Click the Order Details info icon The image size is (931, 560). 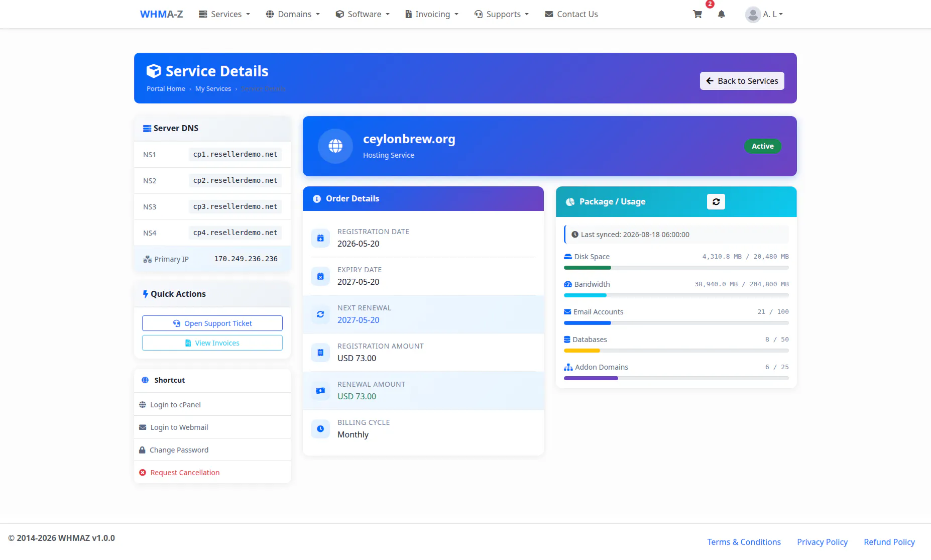(317, 199)
